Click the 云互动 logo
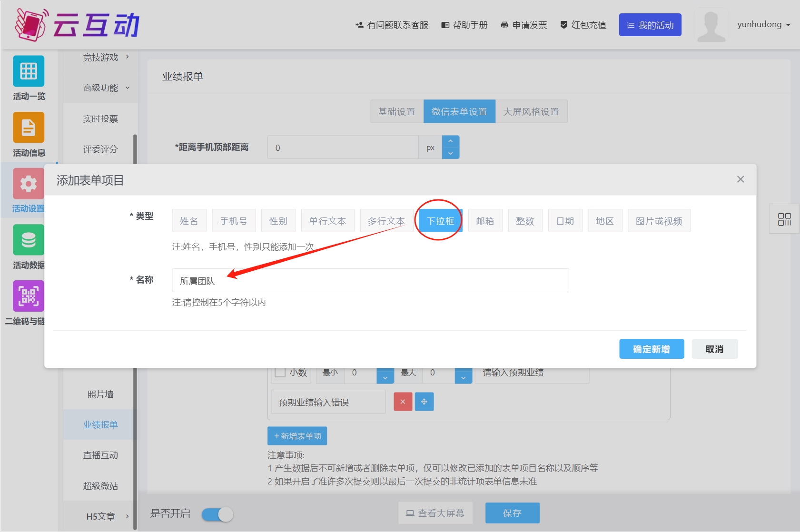This screenshot has width=800, height=532. (77, 24)
